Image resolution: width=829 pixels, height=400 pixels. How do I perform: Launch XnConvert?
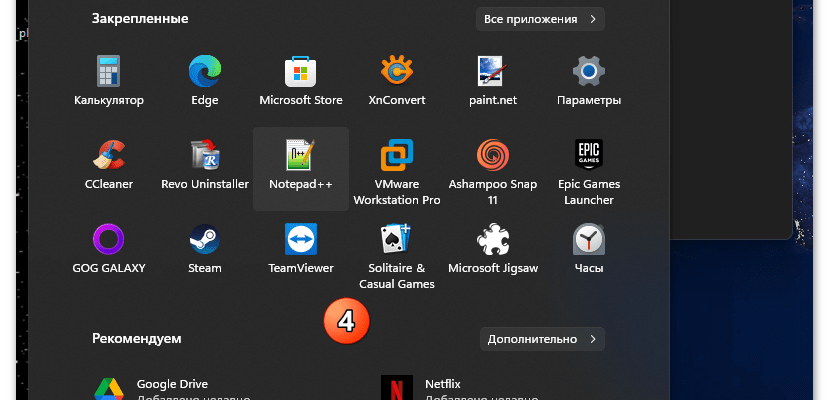pos(397,81)
